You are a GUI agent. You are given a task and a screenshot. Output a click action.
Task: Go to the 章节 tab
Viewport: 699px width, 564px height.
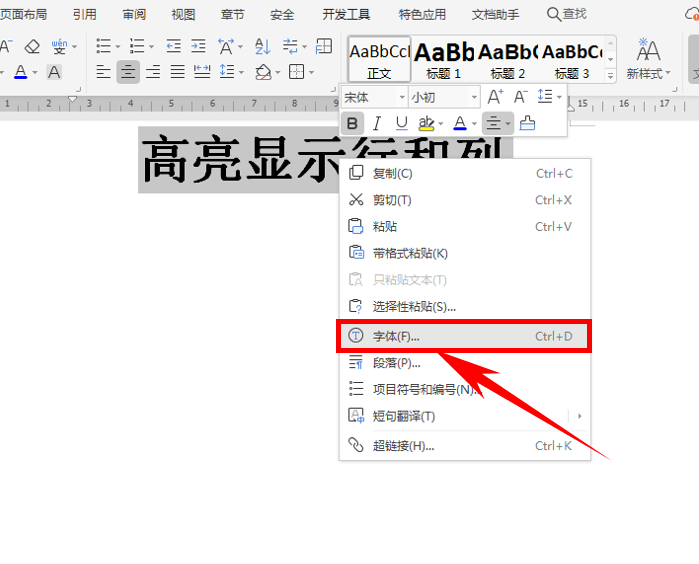pyautogui.click(x=232, y=15)
